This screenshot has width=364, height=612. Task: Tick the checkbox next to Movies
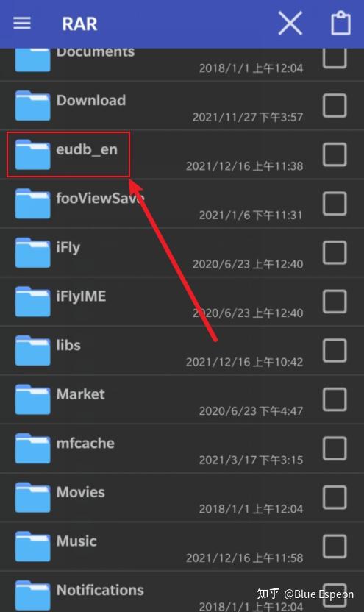click(x=335, y=498)
